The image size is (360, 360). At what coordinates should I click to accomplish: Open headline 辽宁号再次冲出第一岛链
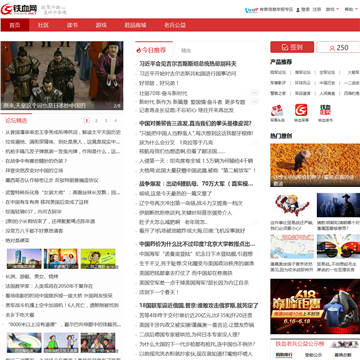191,203
